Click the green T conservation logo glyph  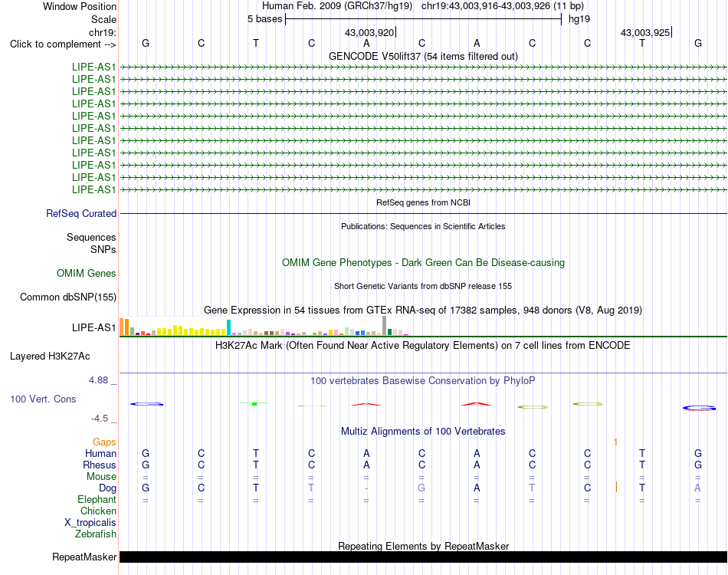pyautogui.click(x=254, y=403)
